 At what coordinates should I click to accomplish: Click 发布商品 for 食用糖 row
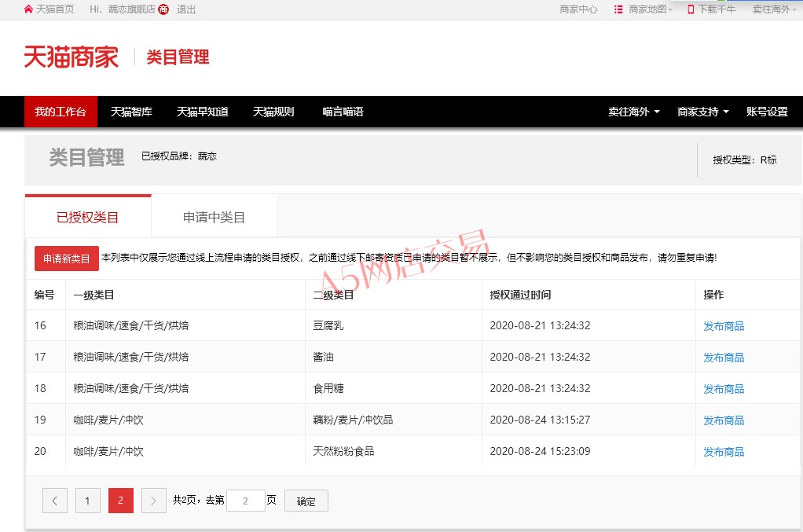724,389
